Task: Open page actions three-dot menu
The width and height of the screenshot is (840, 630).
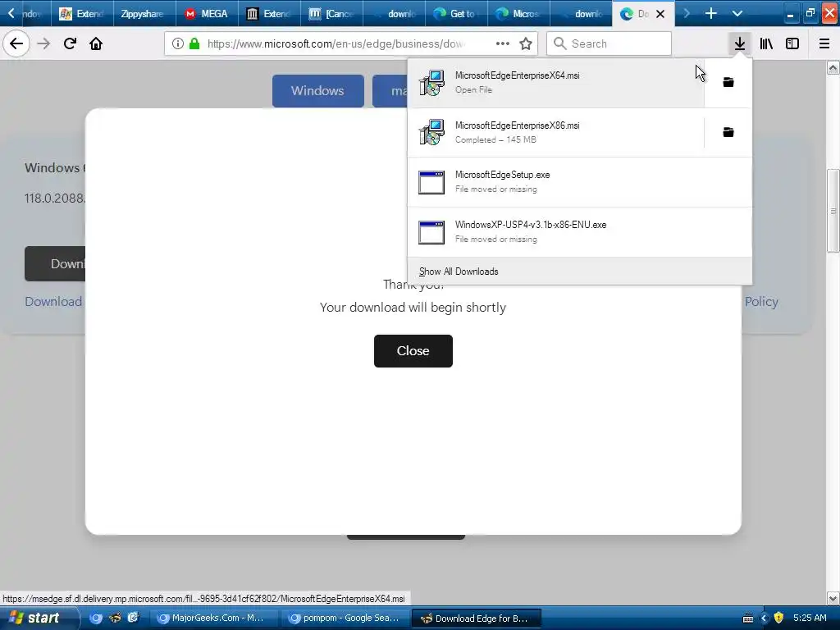Action: pyautogui.click(x=503, y=43)
